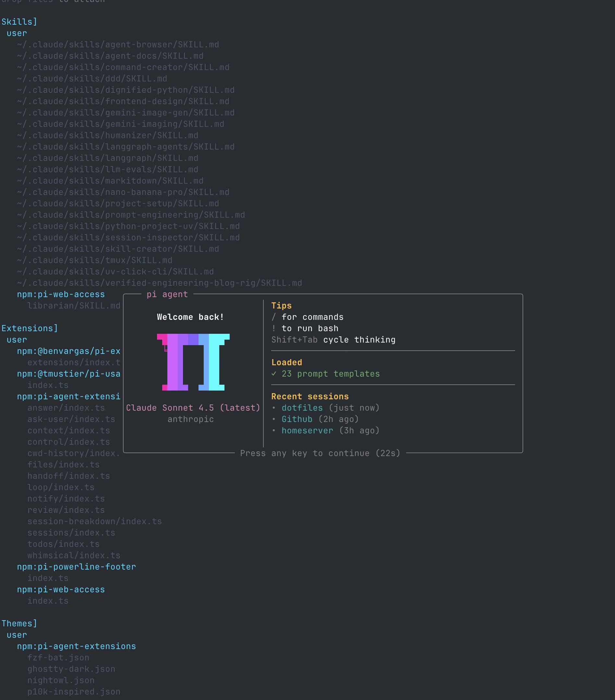This screenshot has height=700, width=615.
Task: Select the nightowl.json theme file
Action: coord(61,680)
